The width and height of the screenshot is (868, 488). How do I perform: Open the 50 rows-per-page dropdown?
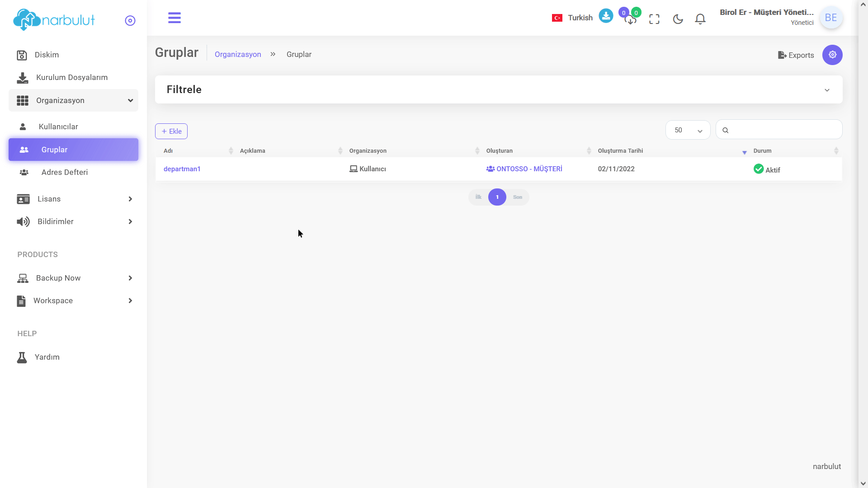[688, 130]
